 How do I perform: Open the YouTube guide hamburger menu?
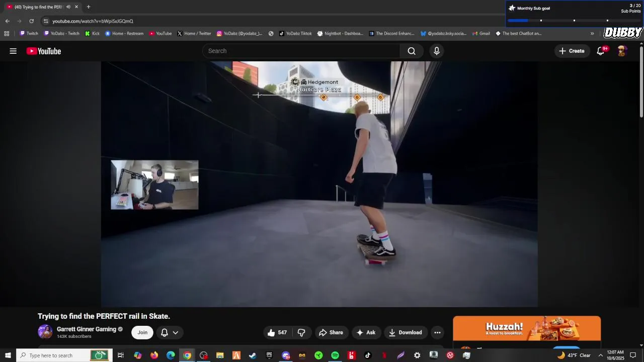tap(13, 51)
